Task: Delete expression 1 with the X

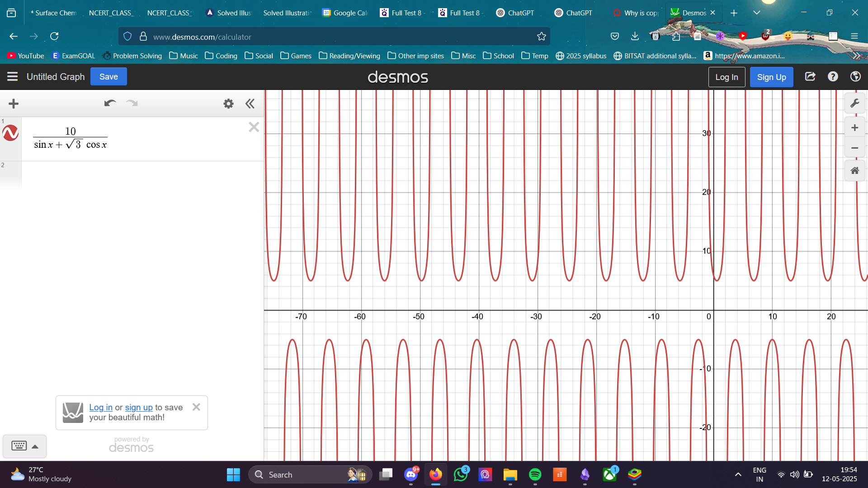Action: (x=254, y=127)
